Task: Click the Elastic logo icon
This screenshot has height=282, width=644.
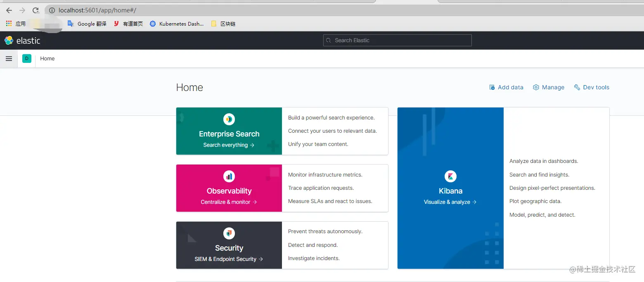Action: 9,40
